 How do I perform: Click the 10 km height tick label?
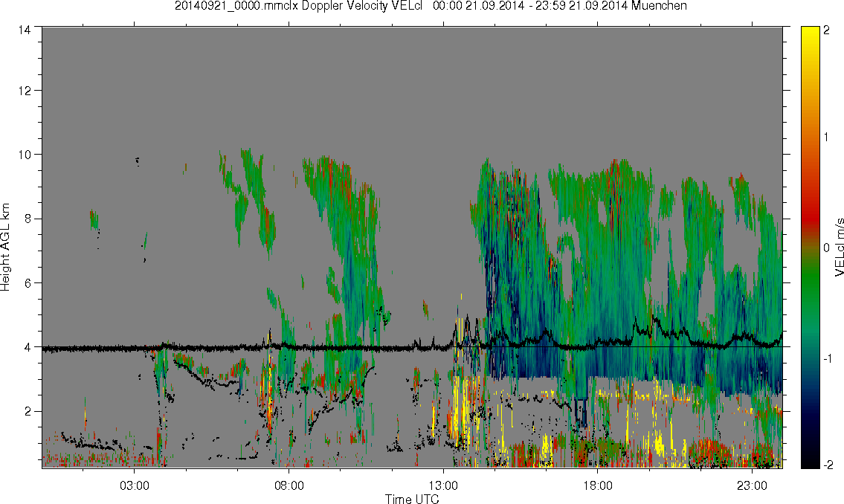24,155
